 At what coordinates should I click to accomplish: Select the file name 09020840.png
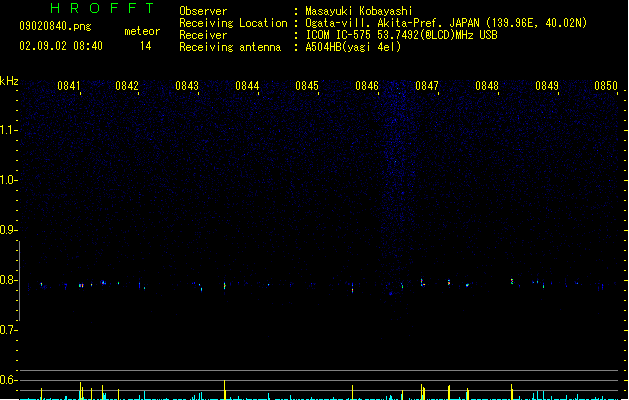click(x=55, y=26)
